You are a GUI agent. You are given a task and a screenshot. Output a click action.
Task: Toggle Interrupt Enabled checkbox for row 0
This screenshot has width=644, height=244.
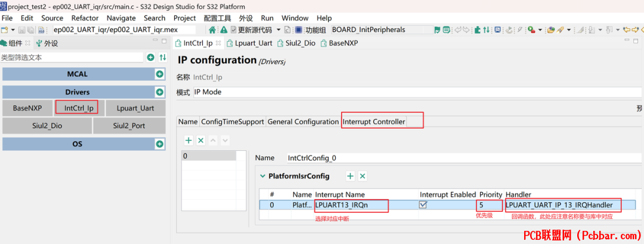[423, 205]
